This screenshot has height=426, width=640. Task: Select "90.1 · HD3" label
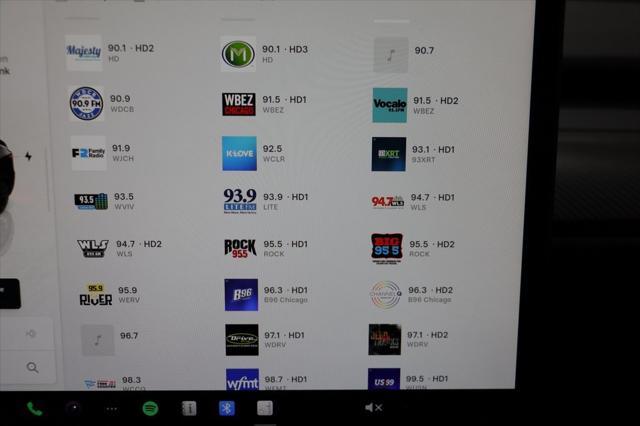coord(285,49)
